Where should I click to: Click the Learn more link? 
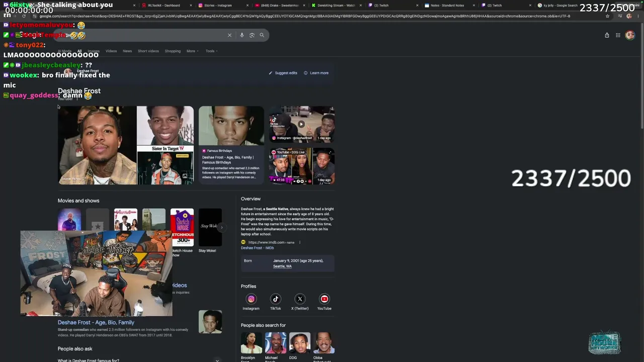[316, 73]
